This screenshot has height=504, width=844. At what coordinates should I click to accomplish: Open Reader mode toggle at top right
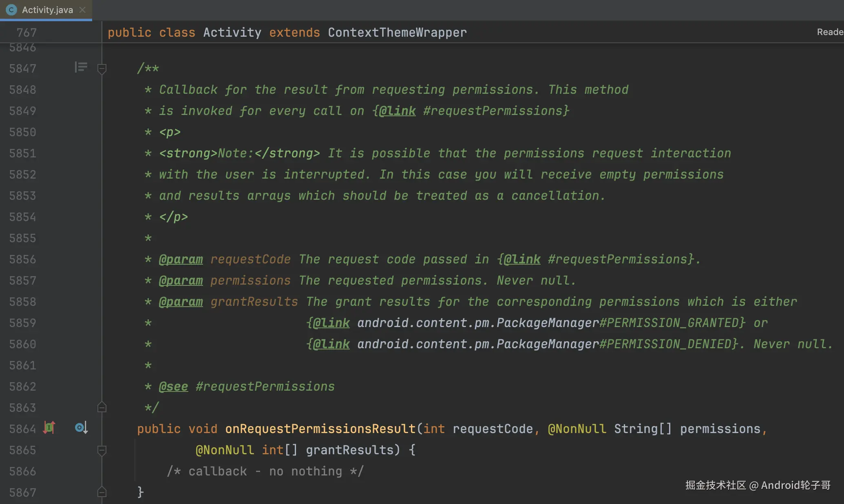tap(829, 32)
